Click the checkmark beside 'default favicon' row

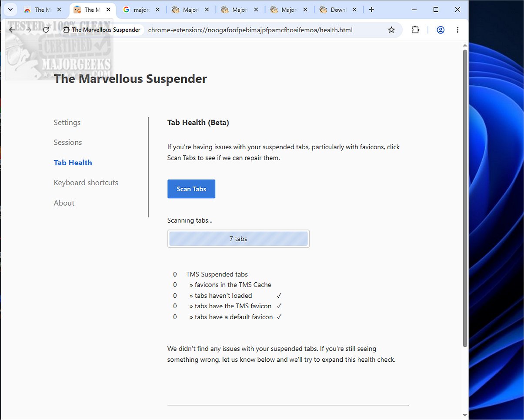(279, 317)
